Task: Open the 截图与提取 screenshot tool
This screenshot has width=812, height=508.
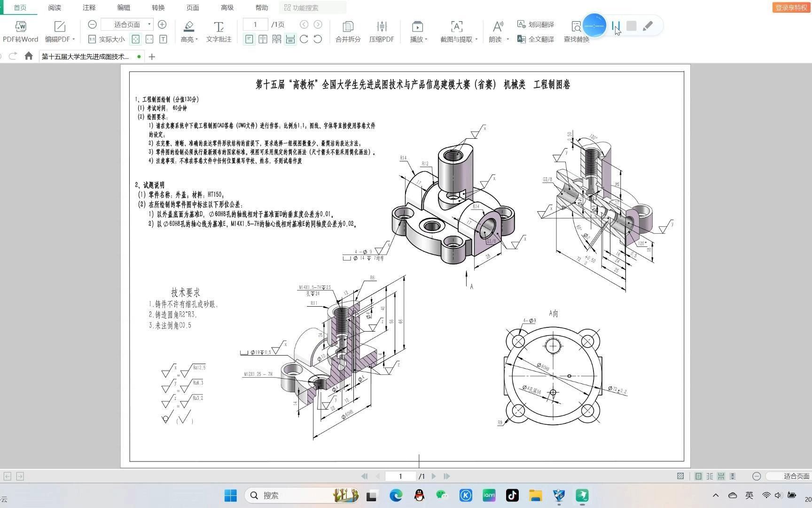Action: click(456, 32)
